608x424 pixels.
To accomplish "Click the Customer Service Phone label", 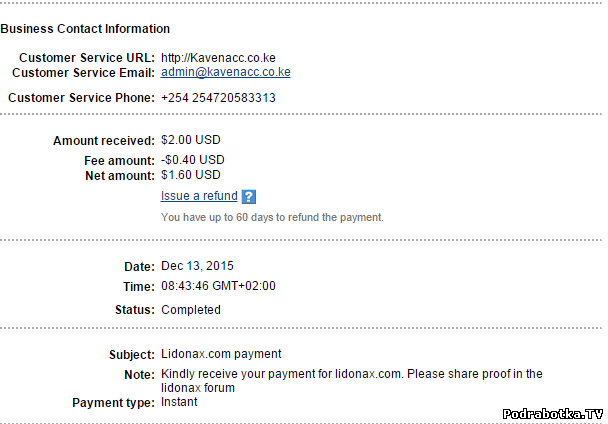I will tap(81, 98).
